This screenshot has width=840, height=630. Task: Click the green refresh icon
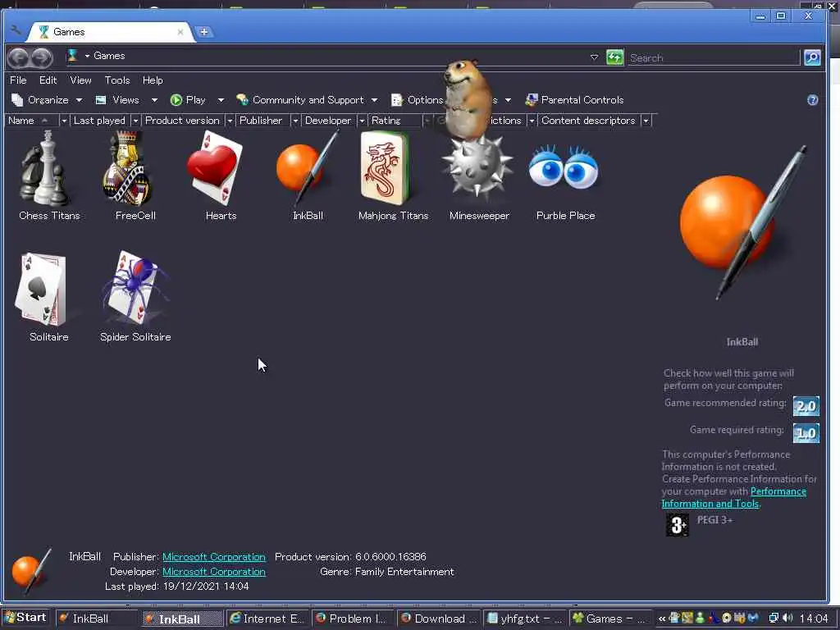pyautogui.click(x=615, y=57)
